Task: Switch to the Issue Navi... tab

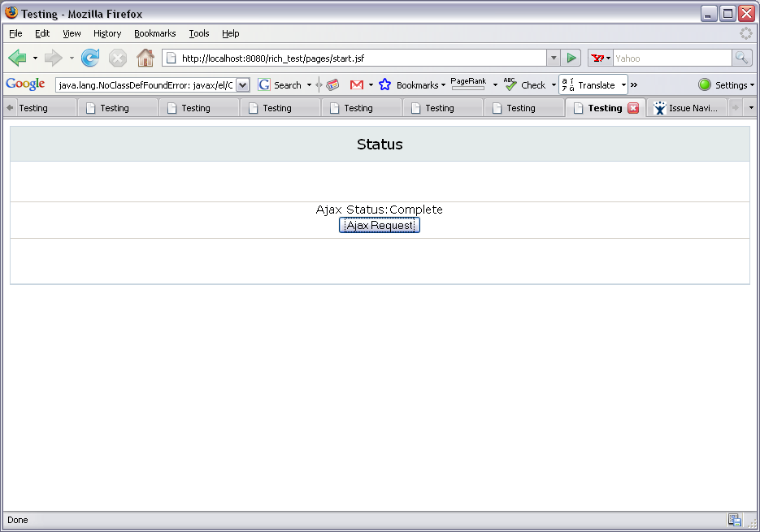Action: pos(685,108)
